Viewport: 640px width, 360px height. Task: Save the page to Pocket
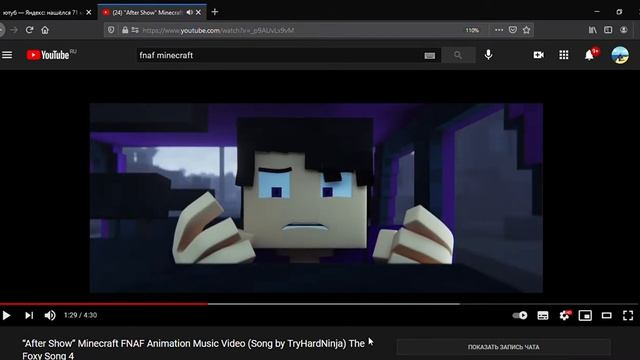[x=513, y=30]
